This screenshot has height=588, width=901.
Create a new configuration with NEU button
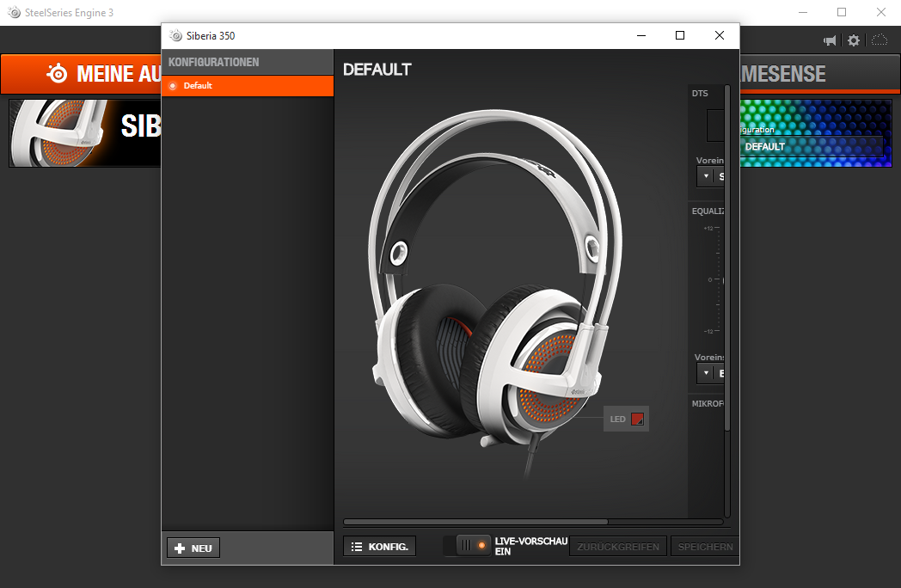[193, 548]
